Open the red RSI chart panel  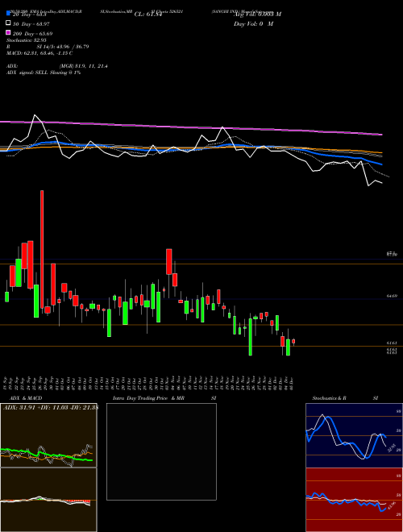[354, 500]
